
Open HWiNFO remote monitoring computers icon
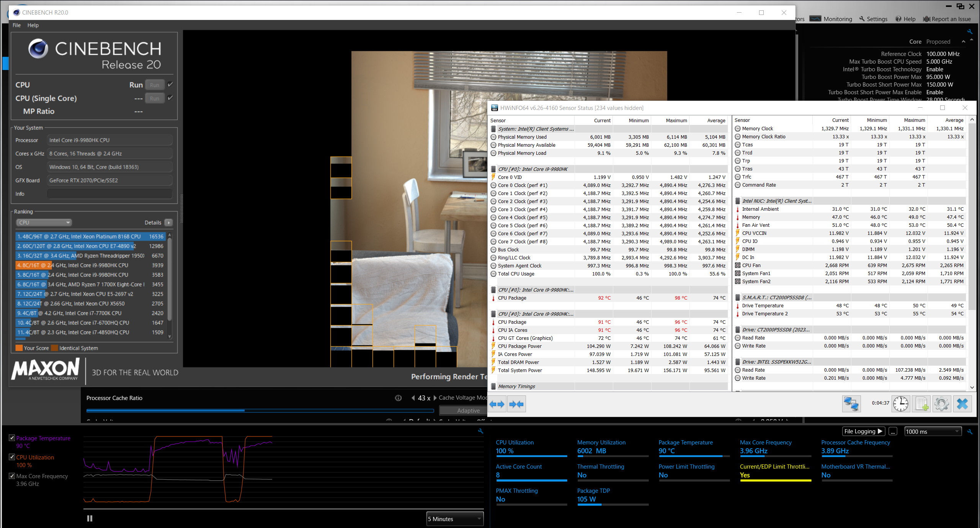coord(851,404)
